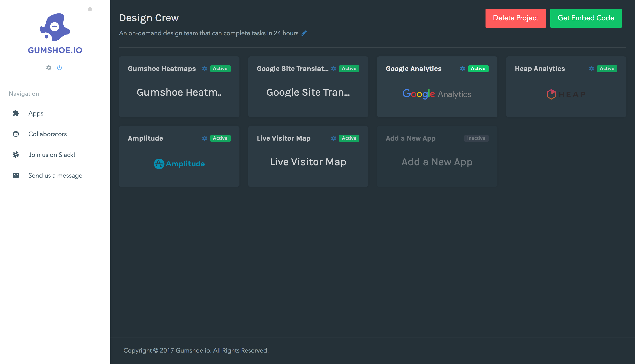Click the power logout icon

[x=59, y=68]
